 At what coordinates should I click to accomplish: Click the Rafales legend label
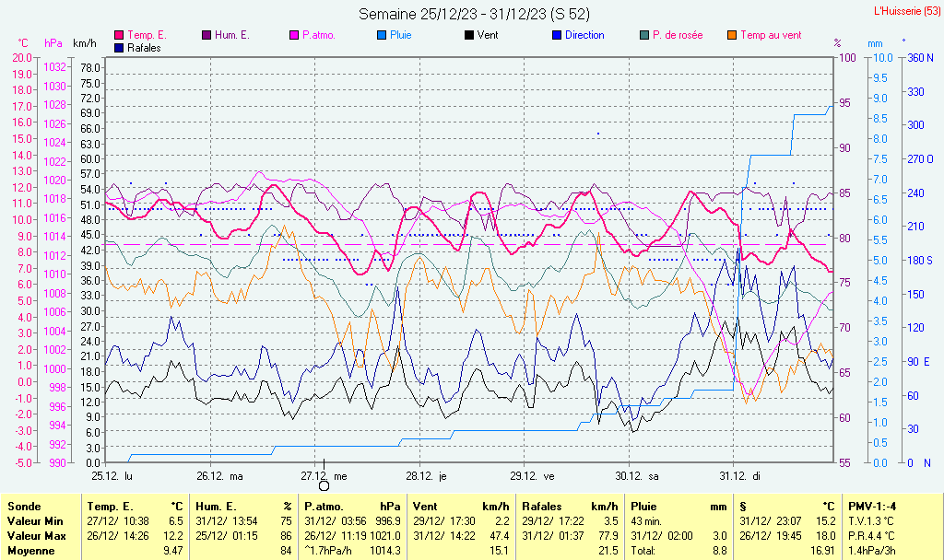[144, 48]
